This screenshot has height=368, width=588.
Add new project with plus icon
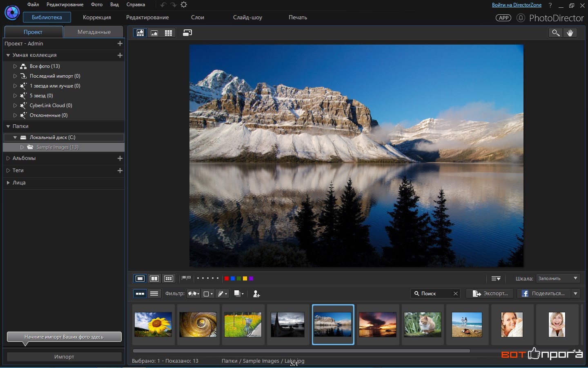pyautogui.click(x=120, y=43)
